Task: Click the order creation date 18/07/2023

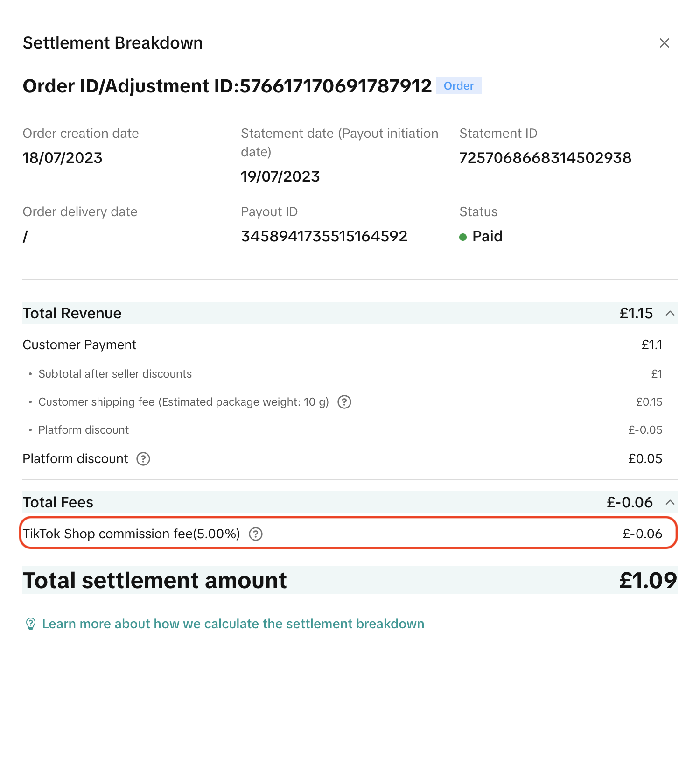Action: click(x=62, y=158)
